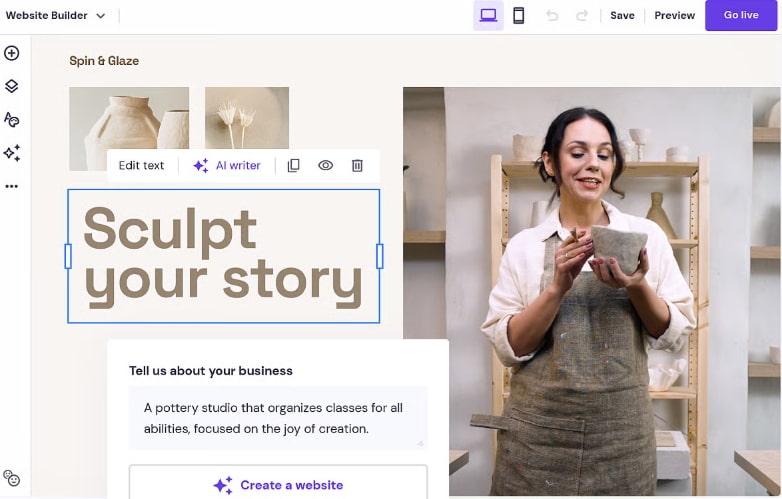
Task: Switch to desktop preview mode
Action: coord(488,15)
